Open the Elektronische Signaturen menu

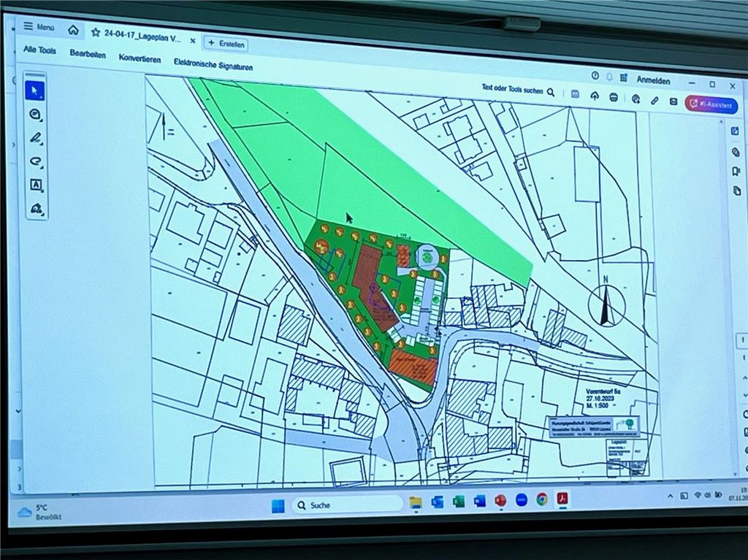213,65
